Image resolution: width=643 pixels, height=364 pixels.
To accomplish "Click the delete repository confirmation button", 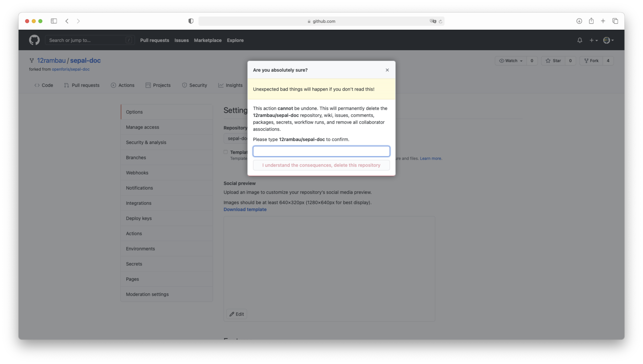I will pyautogui.click(x=321, y=165).
